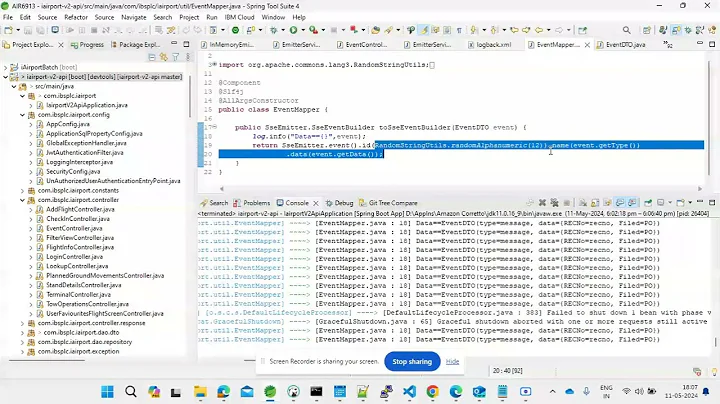This screenshot has width=720, height=404.
Task: Toggle Scroll Lock in Console
Action: pyautogui.click(x=595, y=202)
